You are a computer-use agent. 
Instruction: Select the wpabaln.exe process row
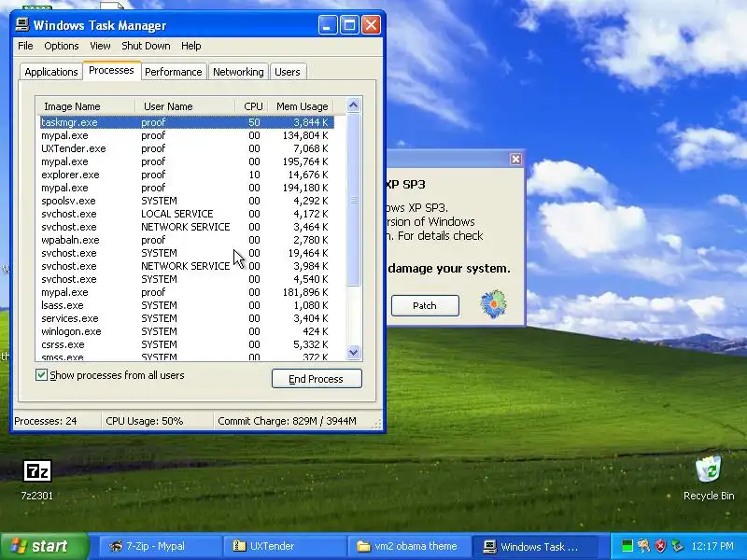[x=187, y=240]
